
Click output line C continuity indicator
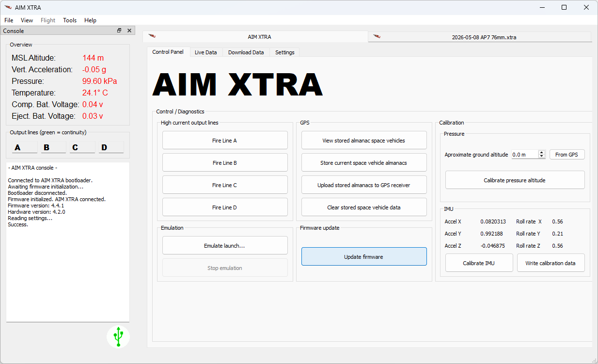point(82,147)
